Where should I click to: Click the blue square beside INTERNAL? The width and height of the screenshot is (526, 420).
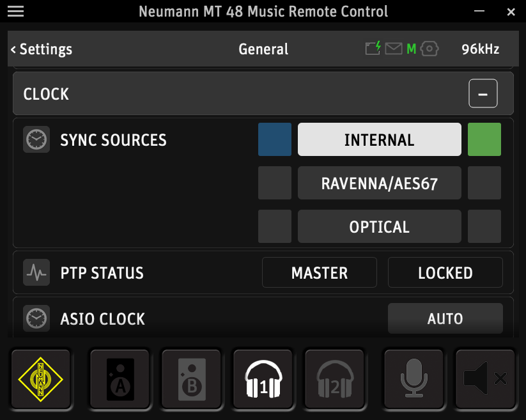click(x=275, y=139)
